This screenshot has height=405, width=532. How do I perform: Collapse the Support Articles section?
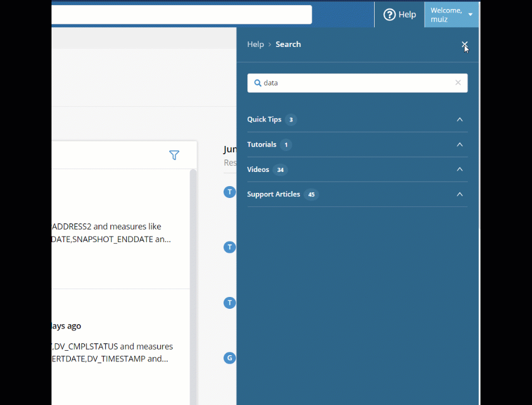coord(460,195)
